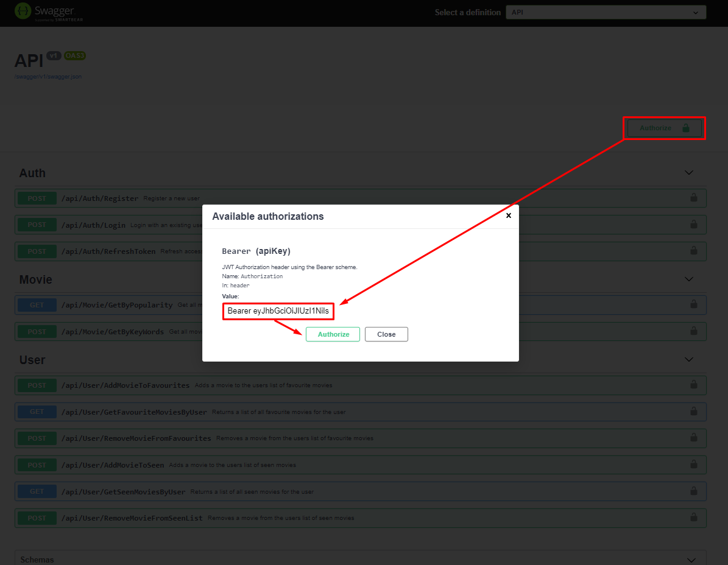Click the green Authorize button in dialog

[333, 334]
